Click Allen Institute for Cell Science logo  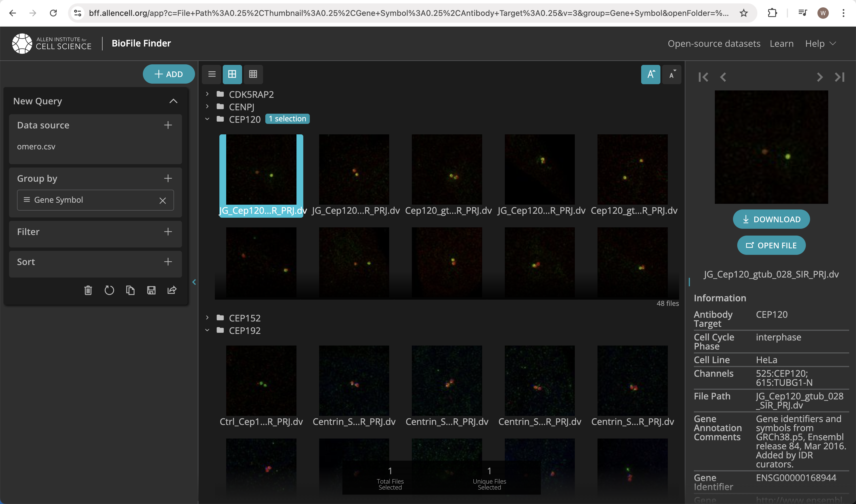(x=52, y=43)
